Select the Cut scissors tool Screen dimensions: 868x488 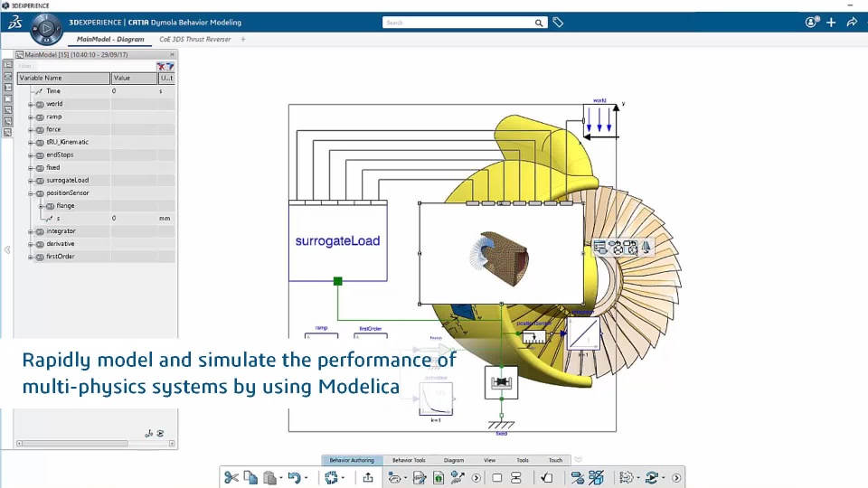pos(231,477)
